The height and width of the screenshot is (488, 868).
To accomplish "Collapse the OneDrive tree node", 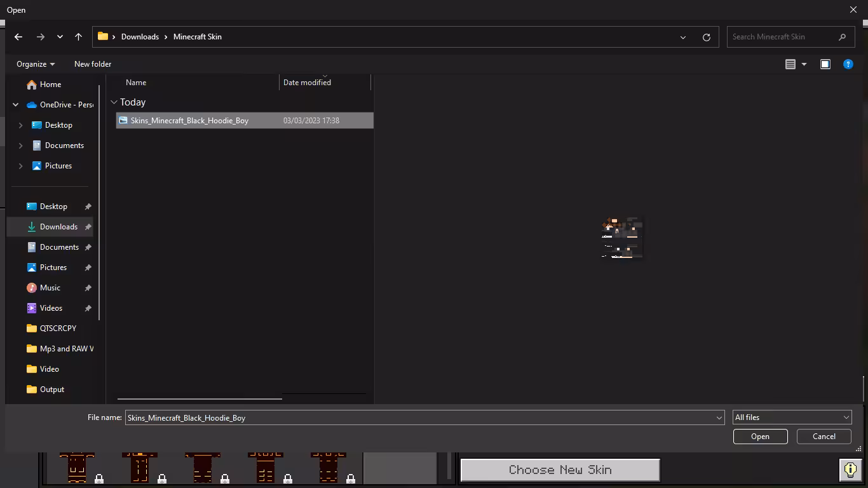I will [x=16, y=105].
